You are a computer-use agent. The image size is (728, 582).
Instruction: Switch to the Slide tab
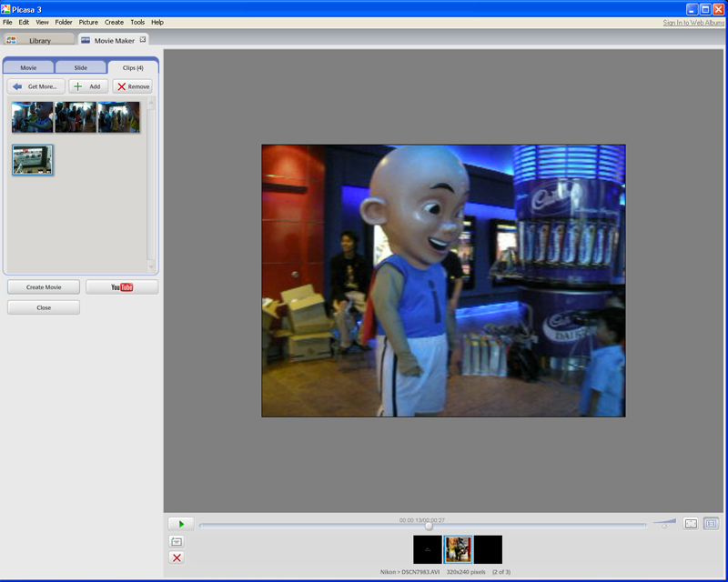(81, 67)
